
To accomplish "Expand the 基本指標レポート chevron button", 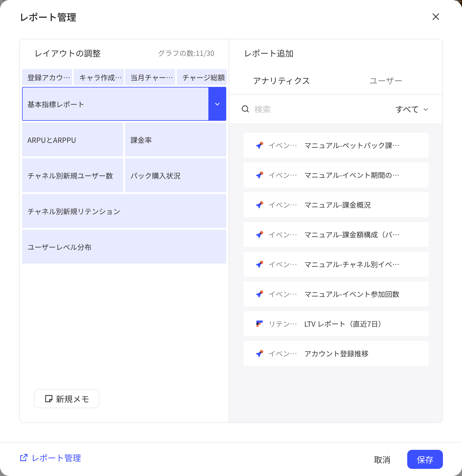I will 217,104.
